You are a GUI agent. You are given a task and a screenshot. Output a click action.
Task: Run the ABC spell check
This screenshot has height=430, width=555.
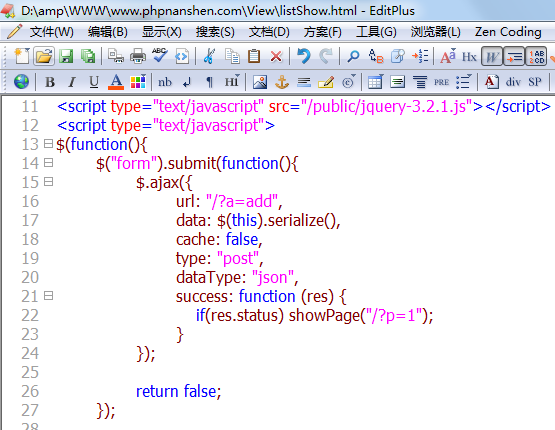pyautogui.click(x=160, y=56)
